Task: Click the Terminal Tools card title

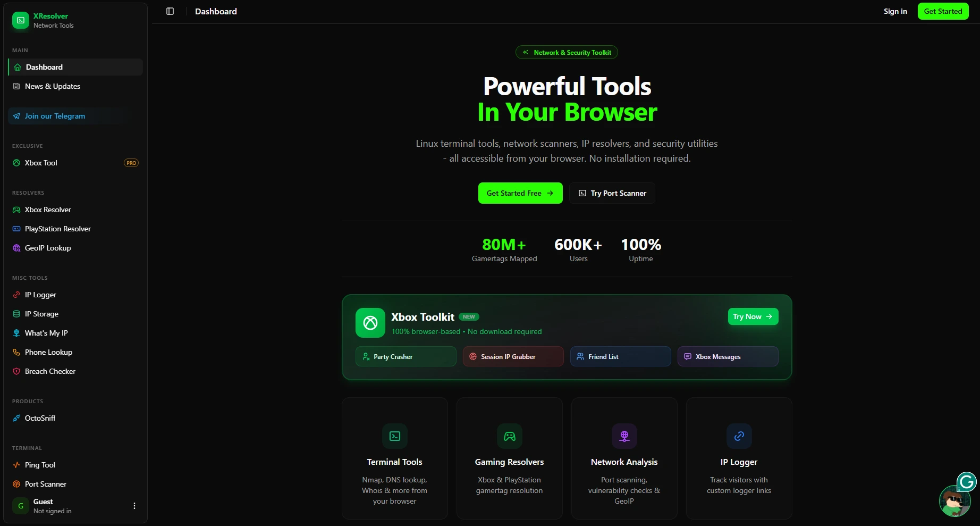Action: 395,462
